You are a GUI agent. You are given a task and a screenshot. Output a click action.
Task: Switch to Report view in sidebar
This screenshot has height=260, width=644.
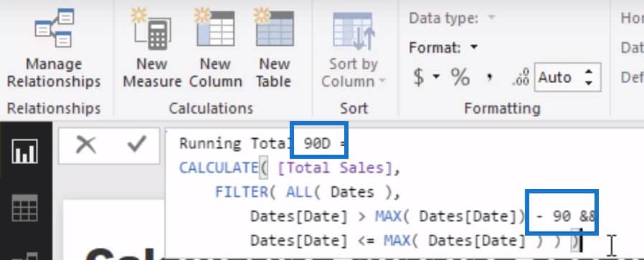pos(25,151)
